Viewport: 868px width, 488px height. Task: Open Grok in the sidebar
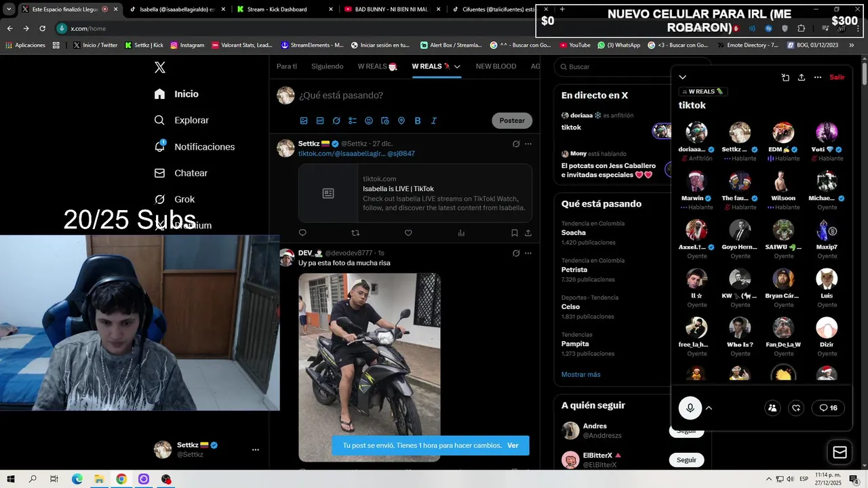coord(174,199)
